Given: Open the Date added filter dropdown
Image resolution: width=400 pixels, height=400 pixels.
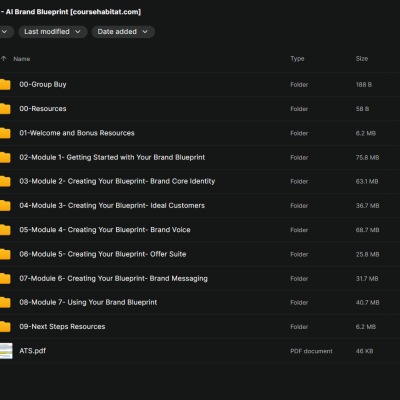Looking at the screenshot, I should point(123,32).
